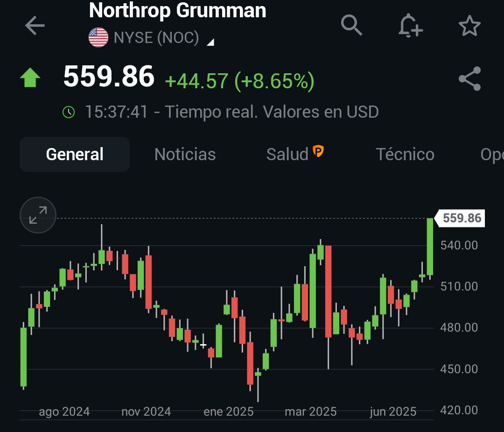Select the General tab

[75, 155]
